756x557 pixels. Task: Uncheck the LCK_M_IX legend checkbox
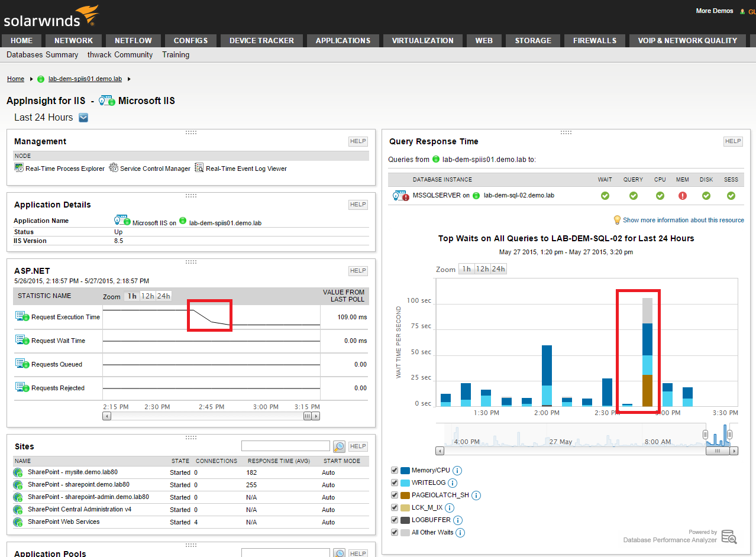pyautogui.click(x=395, y=508)
